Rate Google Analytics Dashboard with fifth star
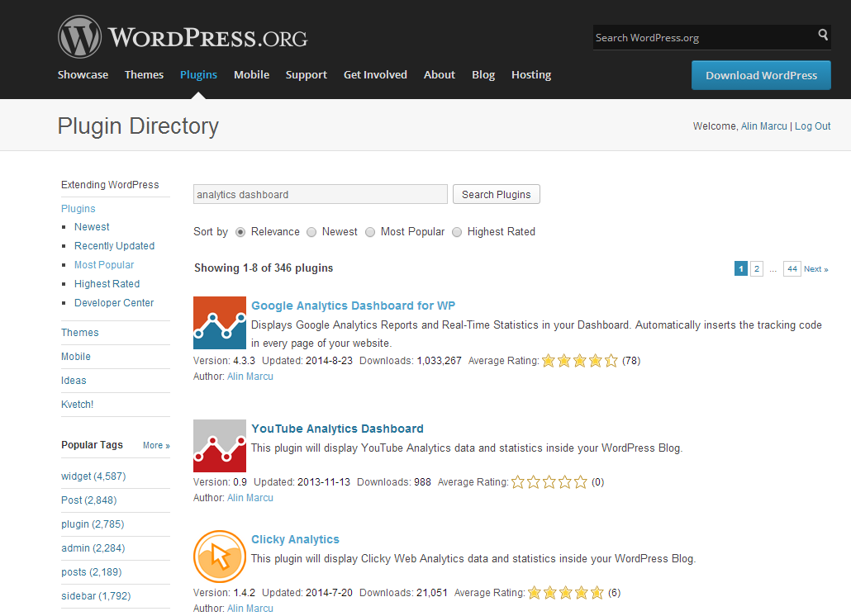Screen dimensions: 851x616 (x=611, y=360)
